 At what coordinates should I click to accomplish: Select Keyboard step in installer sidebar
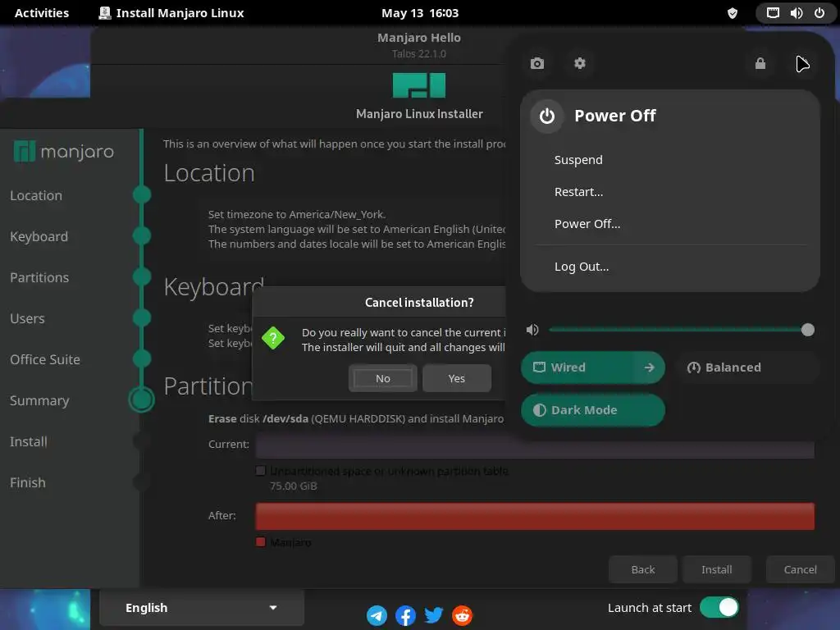pos(39,237)
